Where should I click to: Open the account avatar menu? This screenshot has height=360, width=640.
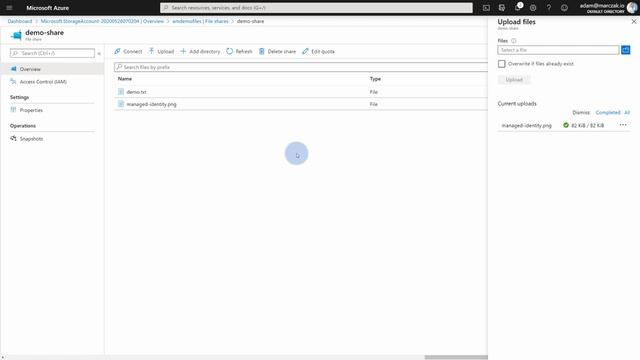click(632, 7)
